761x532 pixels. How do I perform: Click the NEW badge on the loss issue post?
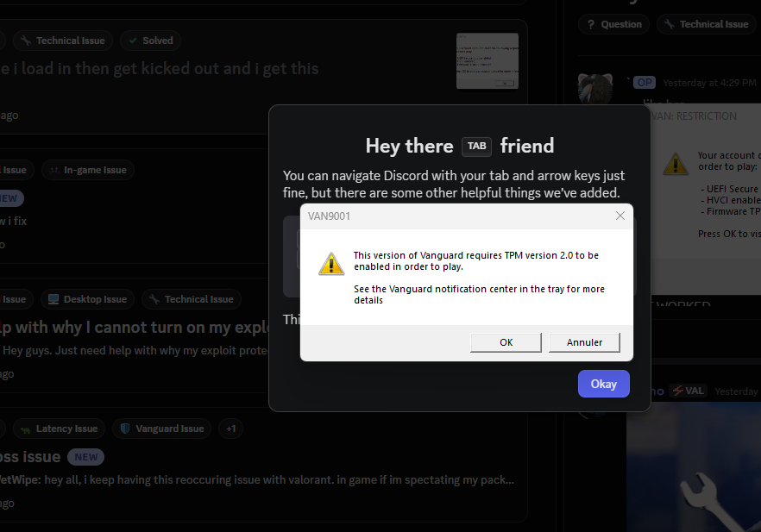[x=86, y=457]
